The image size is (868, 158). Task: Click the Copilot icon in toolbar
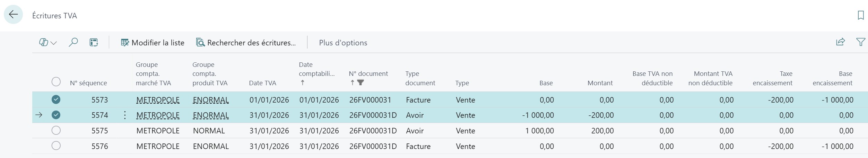(x=43, y=43)
